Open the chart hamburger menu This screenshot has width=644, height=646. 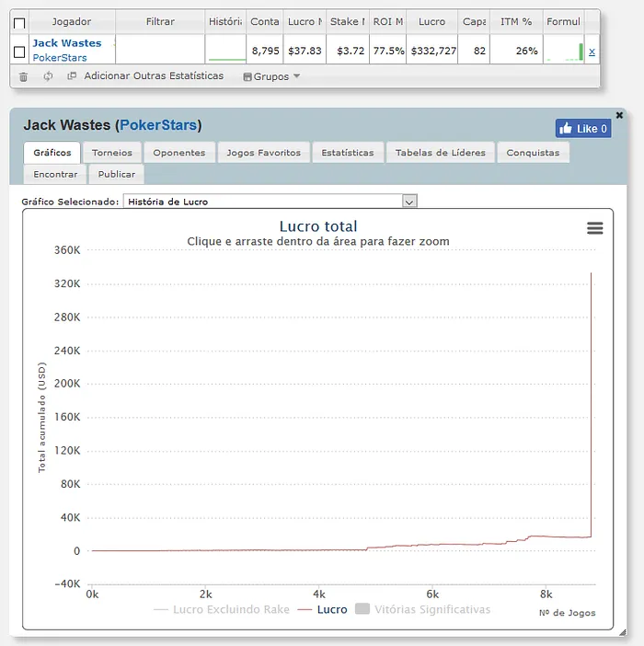point(595,228)
